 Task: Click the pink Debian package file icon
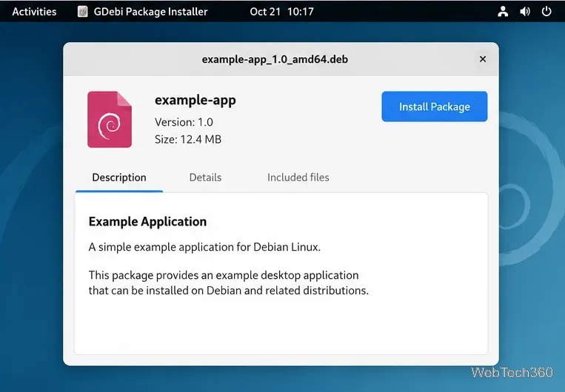point(110,120)
